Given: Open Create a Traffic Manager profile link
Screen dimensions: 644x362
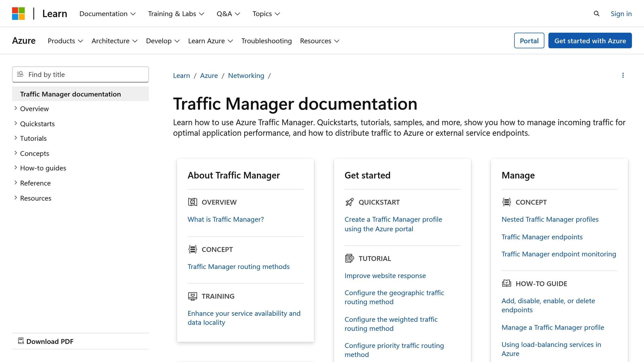Looking at the screenshot, I should point(393,224).
